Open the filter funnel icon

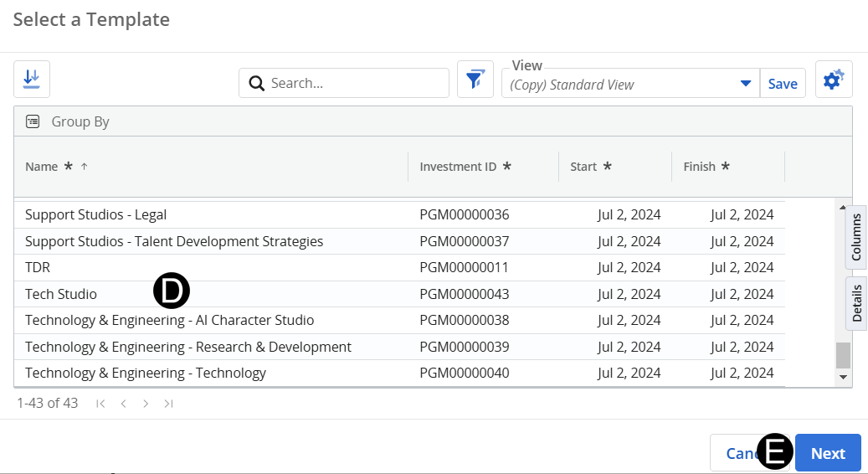coord(475,80)
